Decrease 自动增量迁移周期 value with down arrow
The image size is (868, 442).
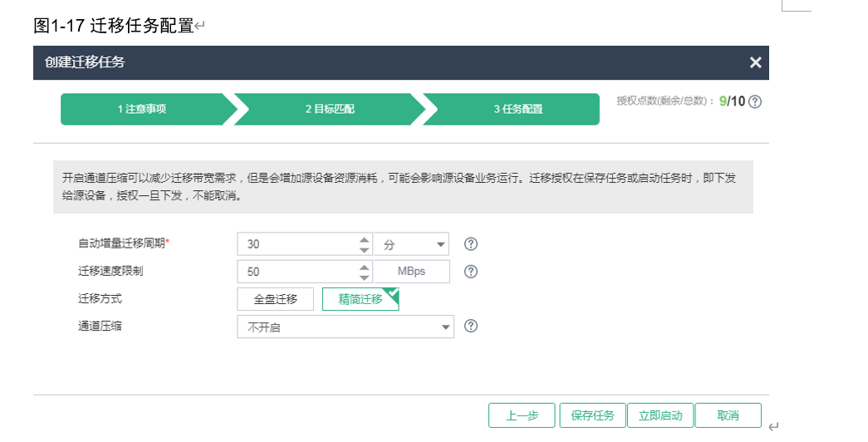[364, 250]
